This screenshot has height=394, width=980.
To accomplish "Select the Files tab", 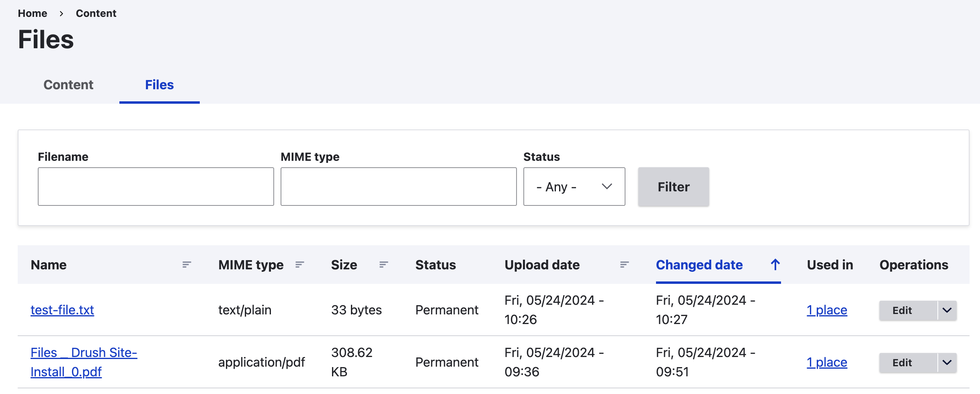I will [x=159, y=85].
